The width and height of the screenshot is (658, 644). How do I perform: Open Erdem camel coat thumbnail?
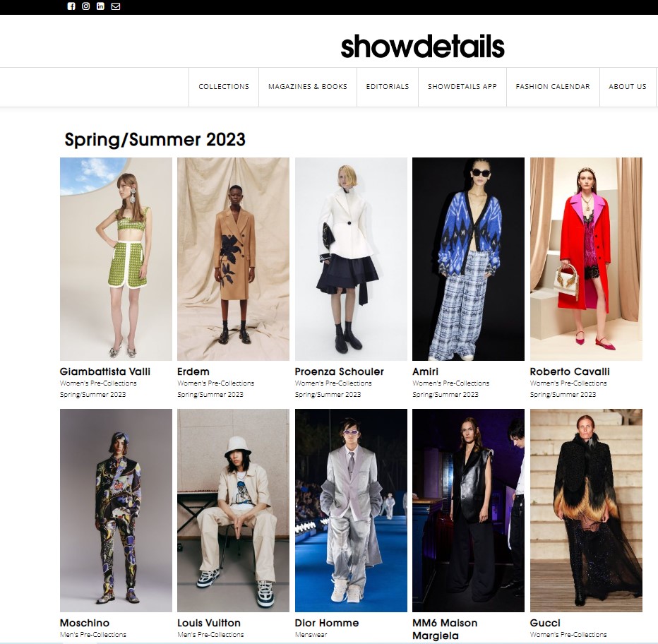click(x=233, y=259)
